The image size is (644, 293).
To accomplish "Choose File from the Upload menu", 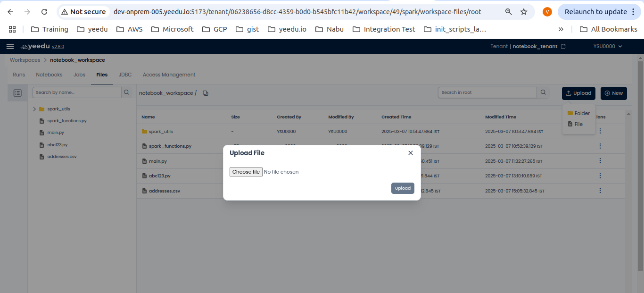I will pos(575,124).
